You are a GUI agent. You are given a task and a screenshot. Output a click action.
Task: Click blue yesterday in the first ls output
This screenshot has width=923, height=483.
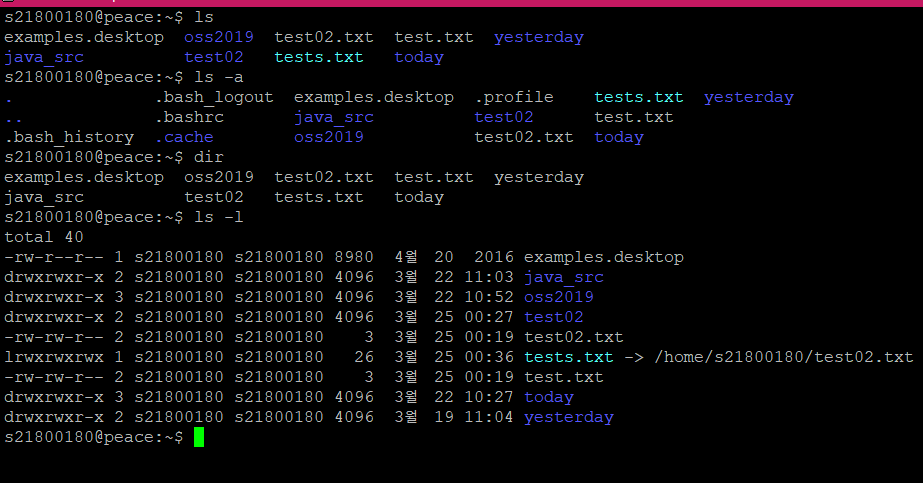(x=539, y=37)
